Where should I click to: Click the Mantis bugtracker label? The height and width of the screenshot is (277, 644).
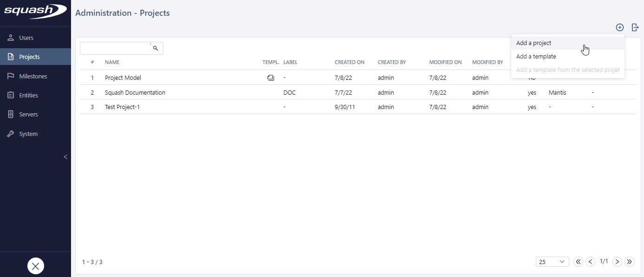coord(557,92)
